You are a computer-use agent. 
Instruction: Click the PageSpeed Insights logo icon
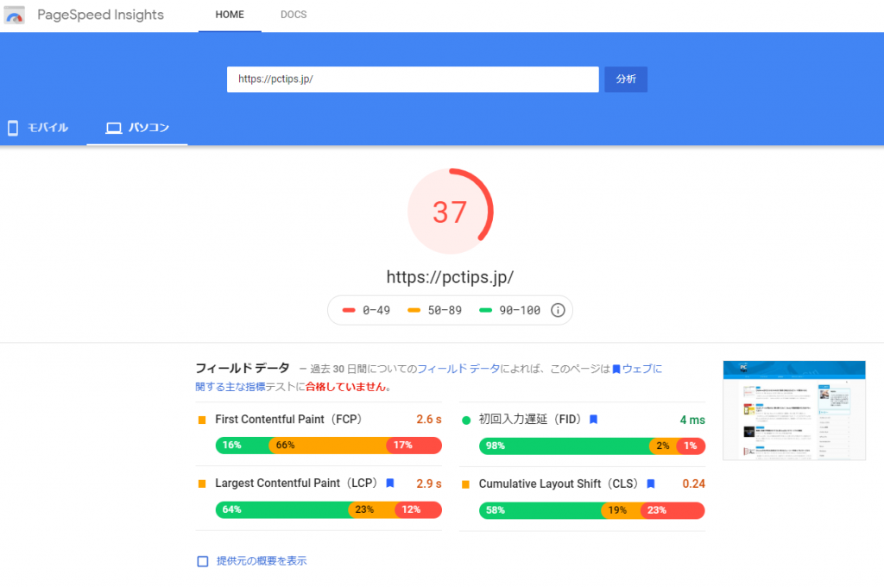14,15
